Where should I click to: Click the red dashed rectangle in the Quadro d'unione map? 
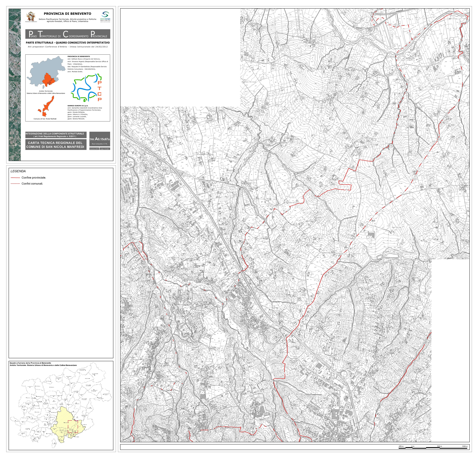(x=73, y=427)
